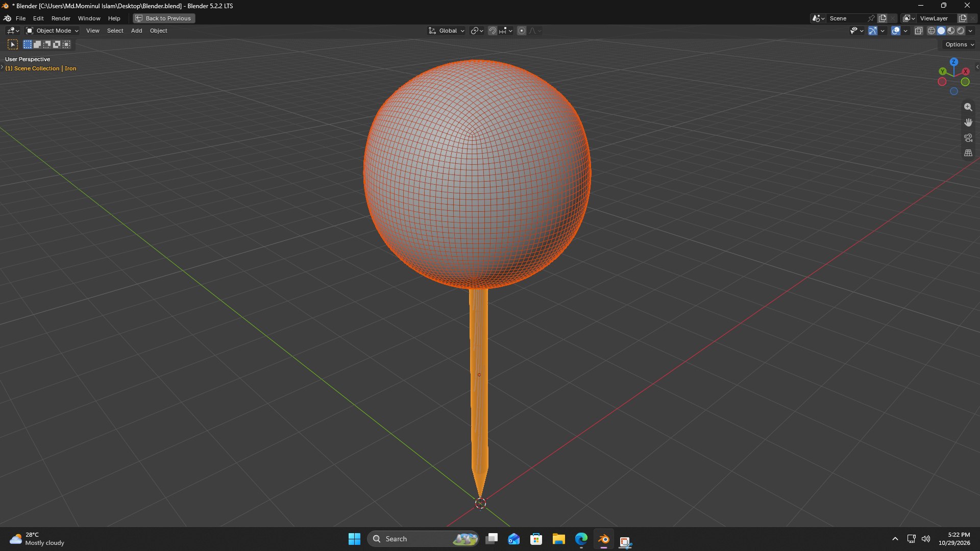
Task: Click the blue Z axis on gizmo
Action: (953, 62)
